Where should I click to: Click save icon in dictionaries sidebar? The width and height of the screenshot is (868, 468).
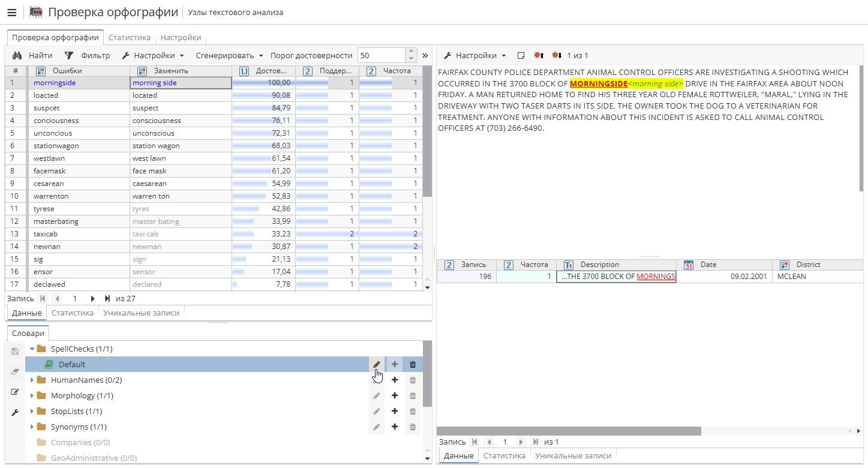tap(16, 351)
